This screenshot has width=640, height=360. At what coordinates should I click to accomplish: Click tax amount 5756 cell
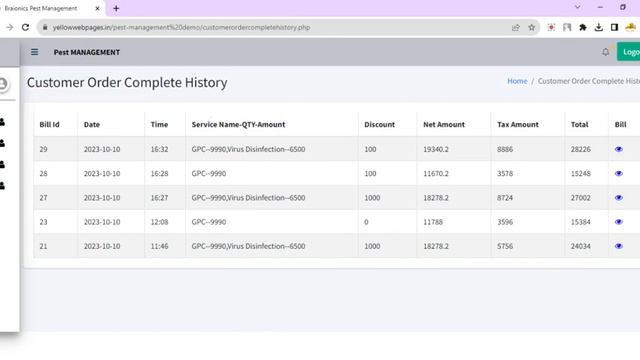click(528, 246)
